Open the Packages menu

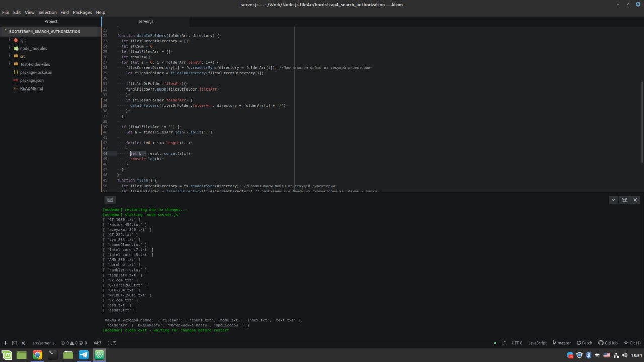[x=83, y=12]
